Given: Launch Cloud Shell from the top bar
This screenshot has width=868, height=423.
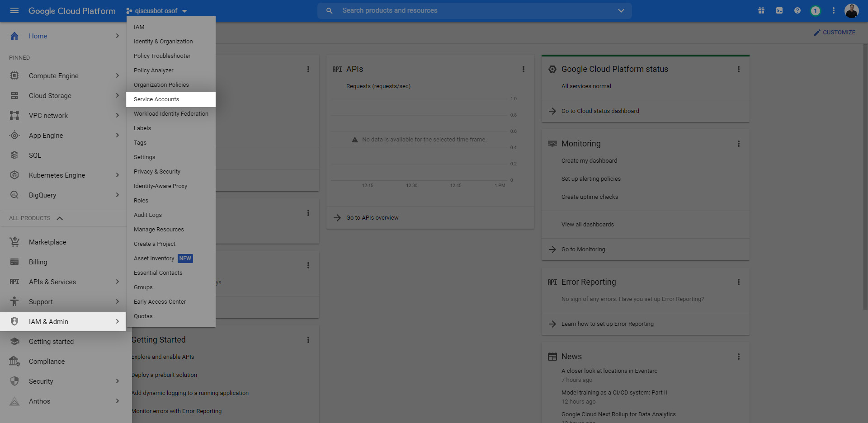Looking at the screenshot, I should tap(779, 10).
